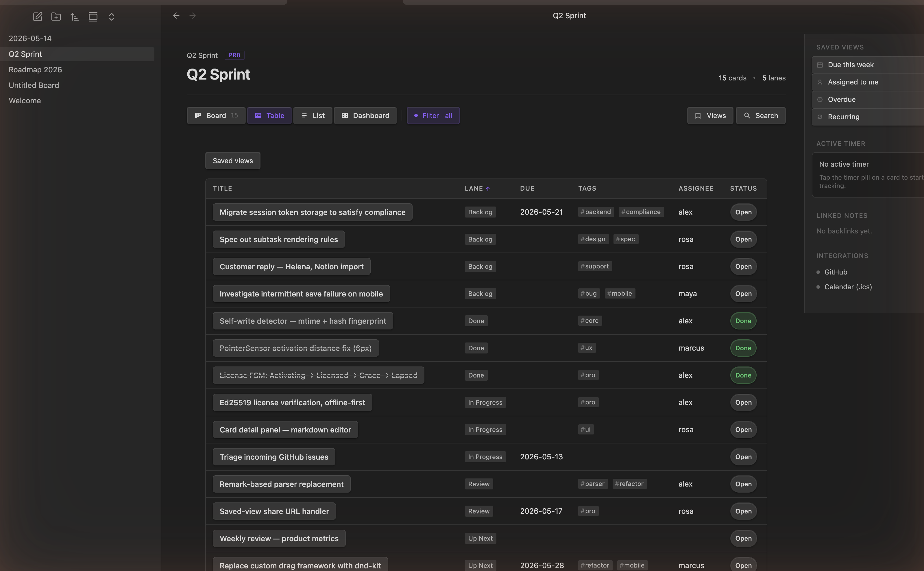Sort by the LANE column header
Screen dimensions: 924x571
click(477, 188)
